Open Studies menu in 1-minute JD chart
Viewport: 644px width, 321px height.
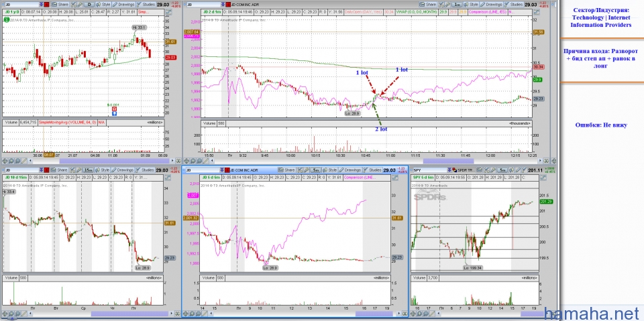coord(513,4)
